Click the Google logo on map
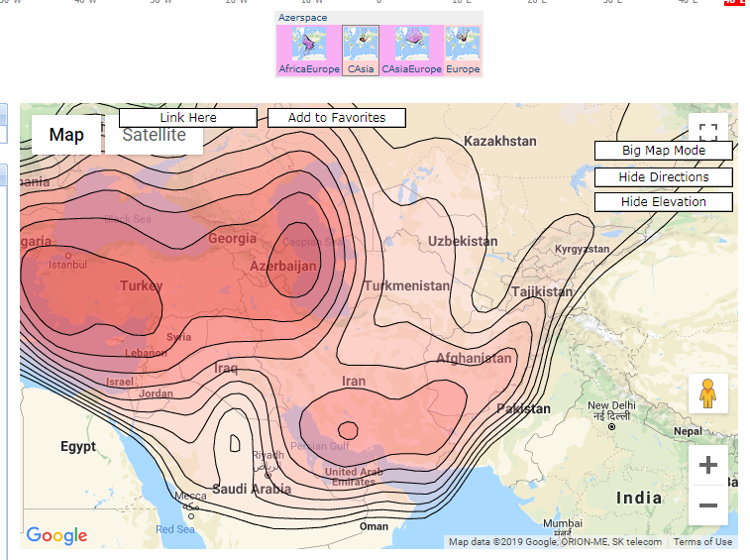 56,536
